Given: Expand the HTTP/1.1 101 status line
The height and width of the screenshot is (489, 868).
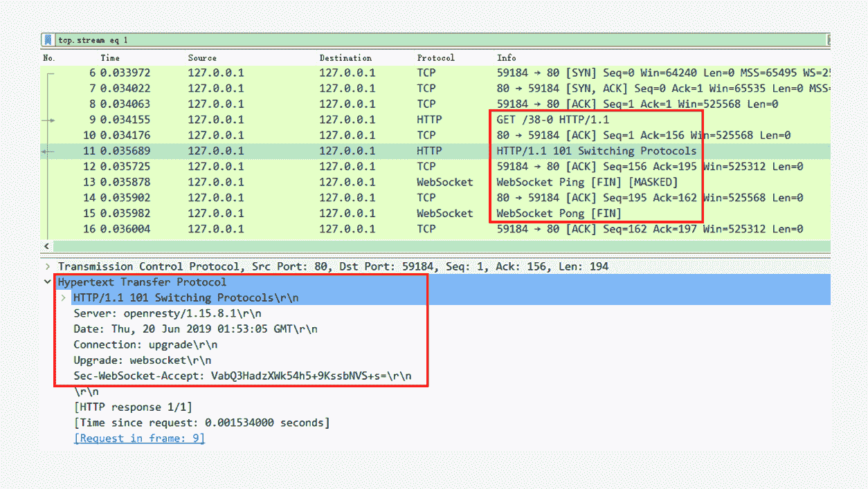Looking at the screenshot, I should 63,297.
